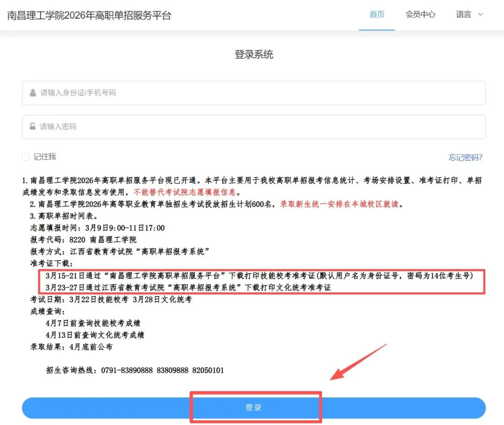The image size is (504, 425).
Task: Click the line 4月13日前查询文化统考成绩
Action: click(95, 335)
